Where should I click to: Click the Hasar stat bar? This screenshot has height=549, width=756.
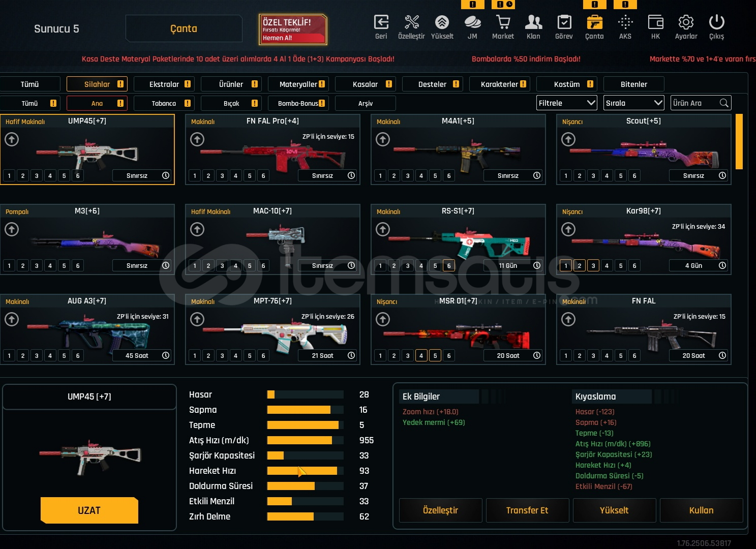pyautogui.click(x=306, y=394)
